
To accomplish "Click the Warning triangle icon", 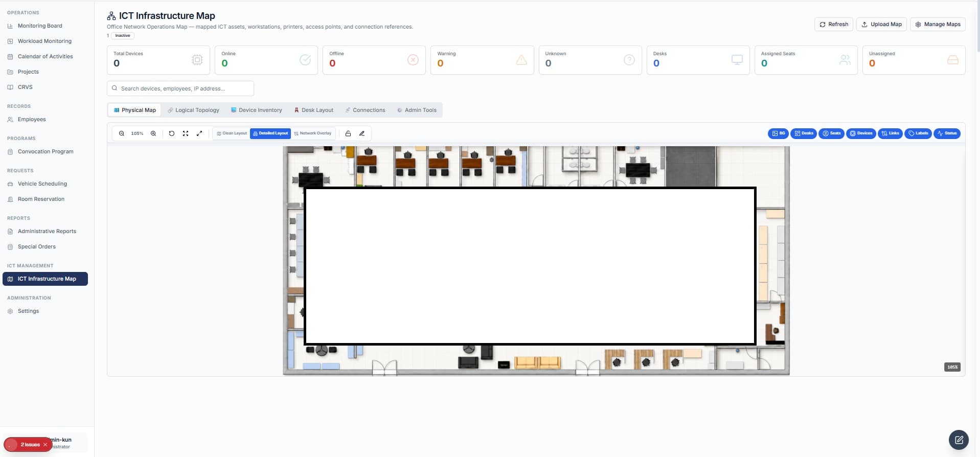I will [521, 60].
